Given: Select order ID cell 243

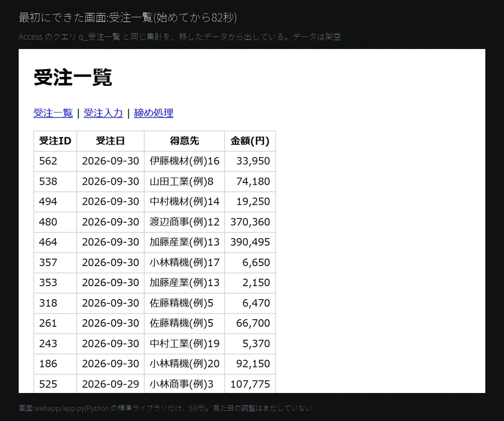Looking at the screenshot, I should [x=55, y=343].
